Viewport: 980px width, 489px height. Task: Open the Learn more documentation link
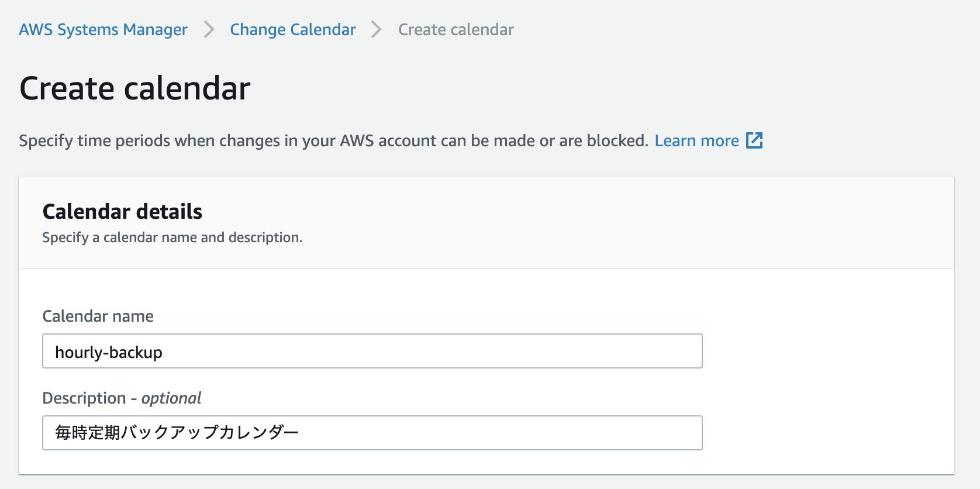point(697,140)
